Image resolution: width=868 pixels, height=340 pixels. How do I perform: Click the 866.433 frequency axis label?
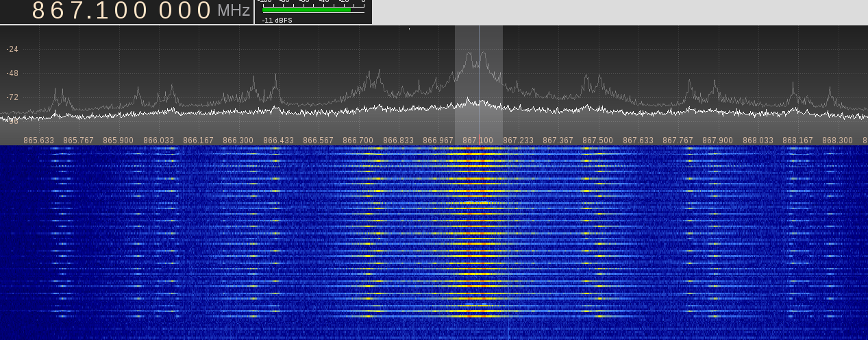(278, 141)
